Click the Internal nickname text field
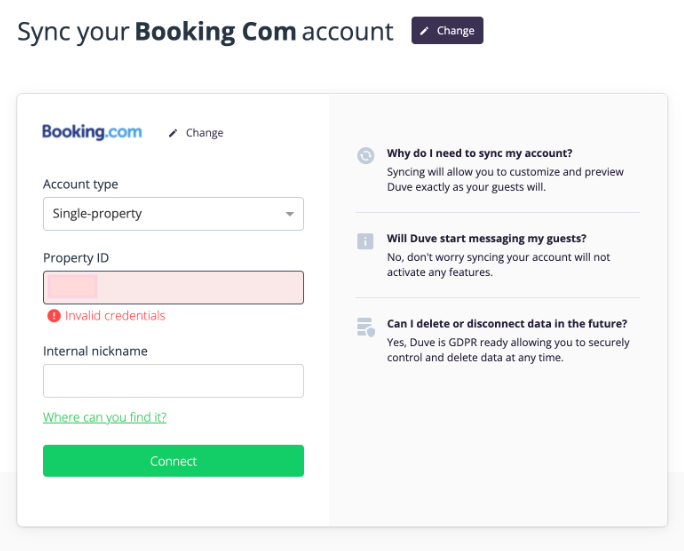 [173, 381]
